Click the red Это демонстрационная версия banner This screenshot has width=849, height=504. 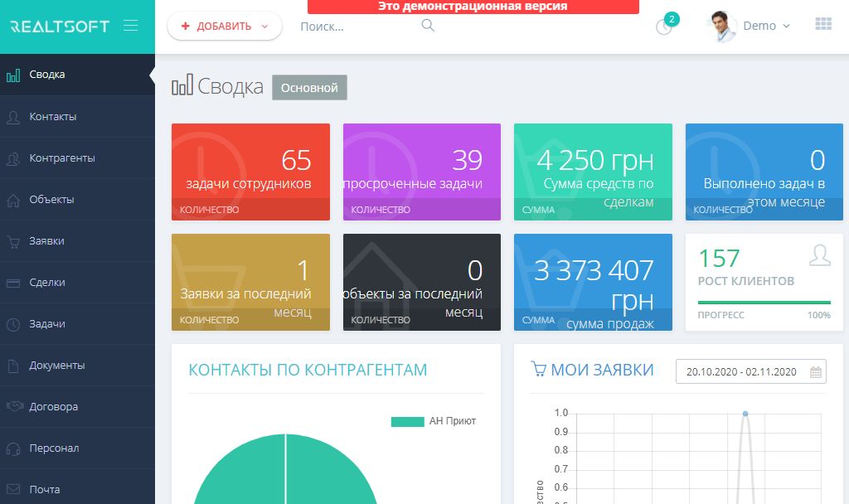click(473, 7)
